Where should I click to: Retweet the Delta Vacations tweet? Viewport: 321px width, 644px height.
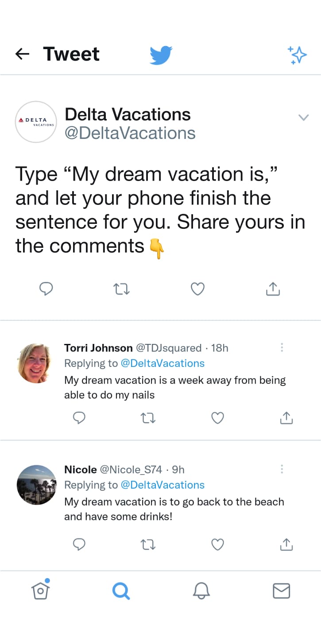[121, 289]
